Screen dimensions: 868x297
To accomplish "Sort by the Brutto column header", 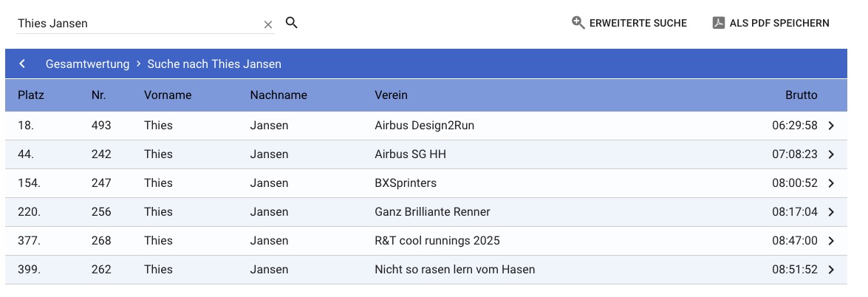I will click(801, 95).
